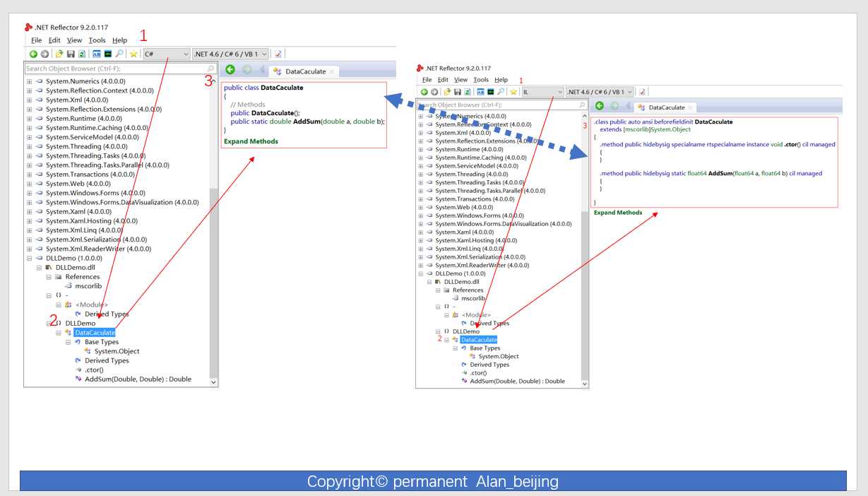This screenshot has height=496, width=868.
Task: Click greyed forward arrow above IL code pane
Action: (614, 106)
